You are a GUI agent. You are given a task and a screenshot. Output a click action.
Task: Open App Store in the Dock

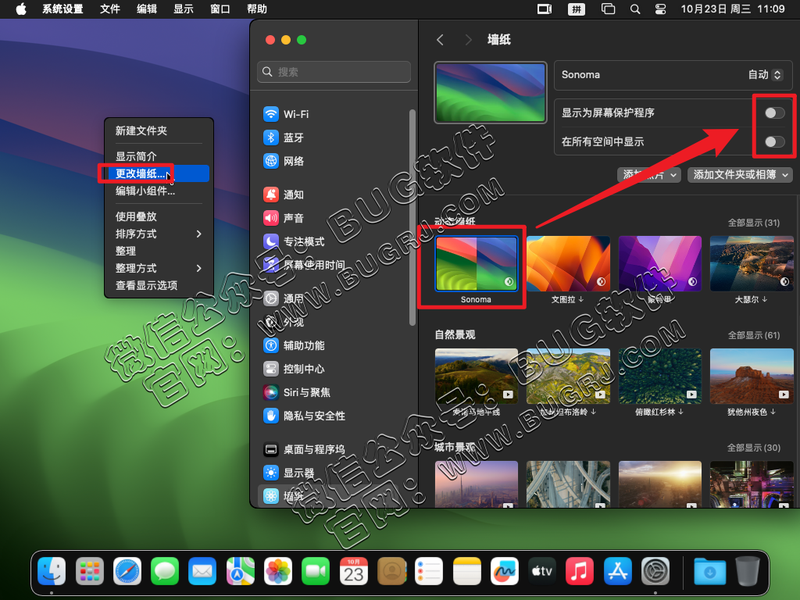click(617, 571)
